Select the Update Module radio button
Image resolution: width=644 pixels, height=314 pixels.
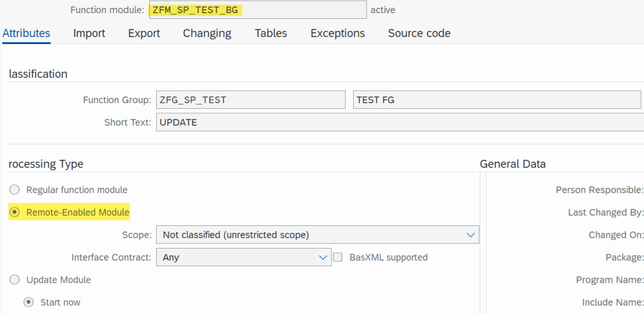pos(14,279)
